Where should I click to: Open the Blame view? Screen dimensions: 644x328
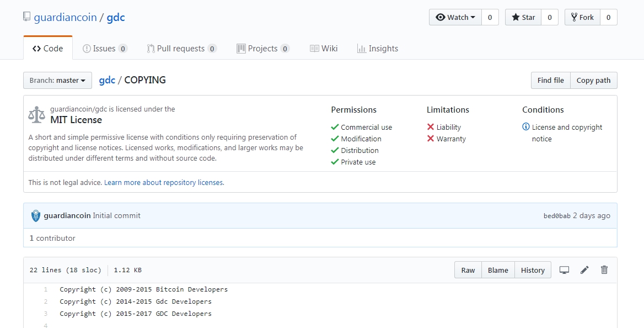(x=498, y=270)
